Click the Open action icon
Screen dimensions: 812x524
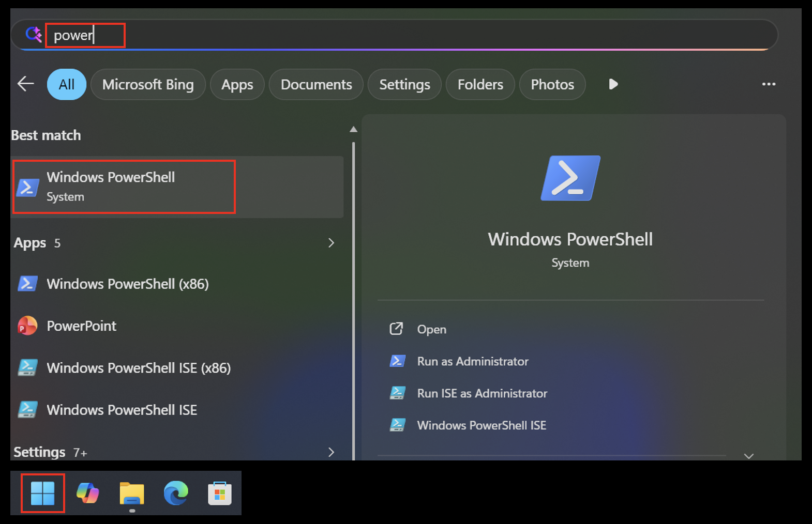pyautogui.click(x=396, y=329)
